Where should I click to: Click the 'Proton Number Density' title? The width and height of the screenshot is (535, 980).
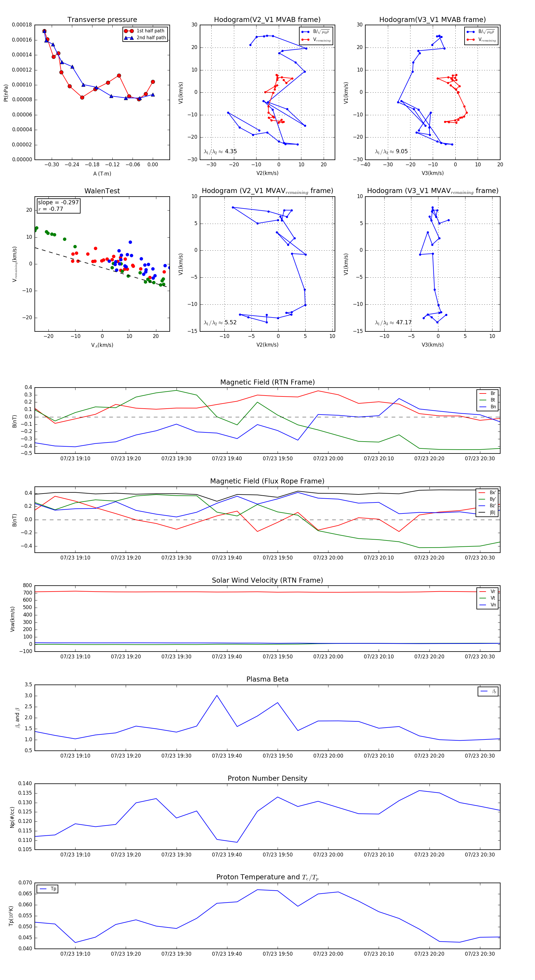267,778
